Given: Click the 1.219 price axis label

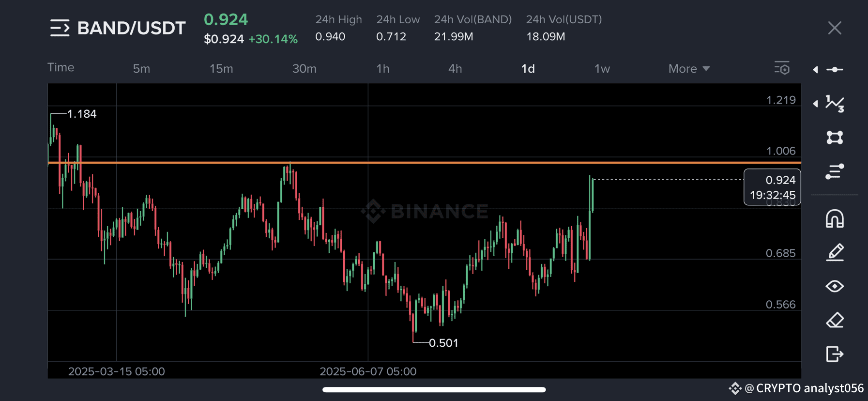Looking at the screenshot, I should click(x=781, y=100).
